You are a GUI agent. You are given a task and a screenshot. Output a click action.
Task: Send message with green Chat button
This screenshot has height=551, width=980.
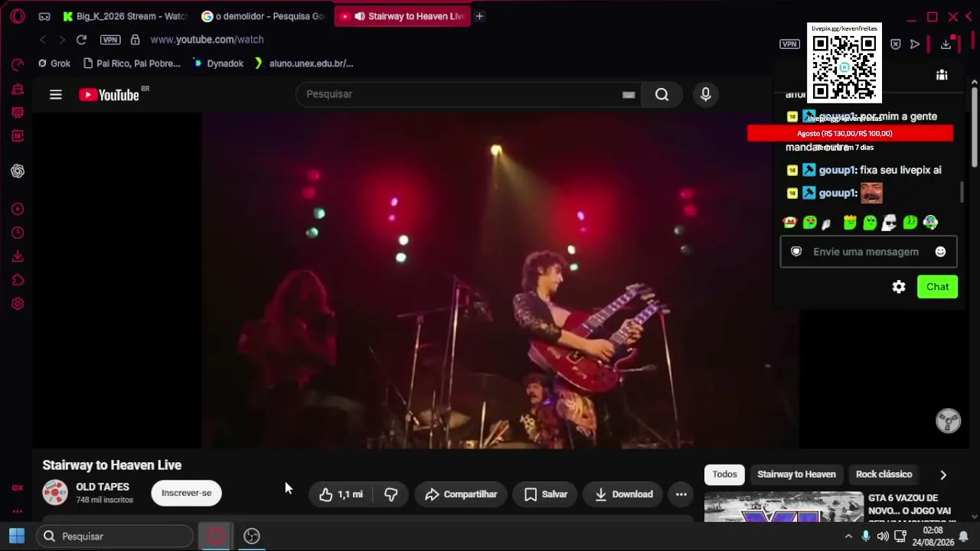click(x=937, y=287)
